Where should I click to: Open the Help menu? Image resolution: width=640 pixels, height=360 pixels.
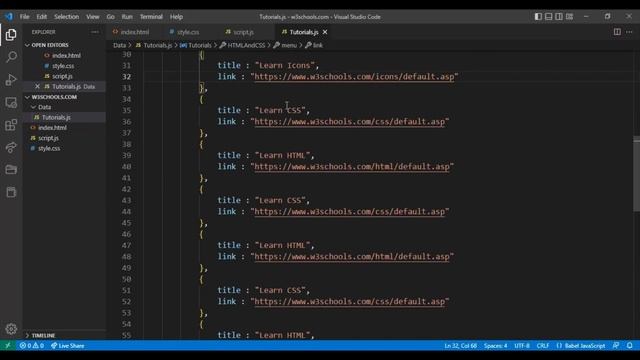pos(176,17)
